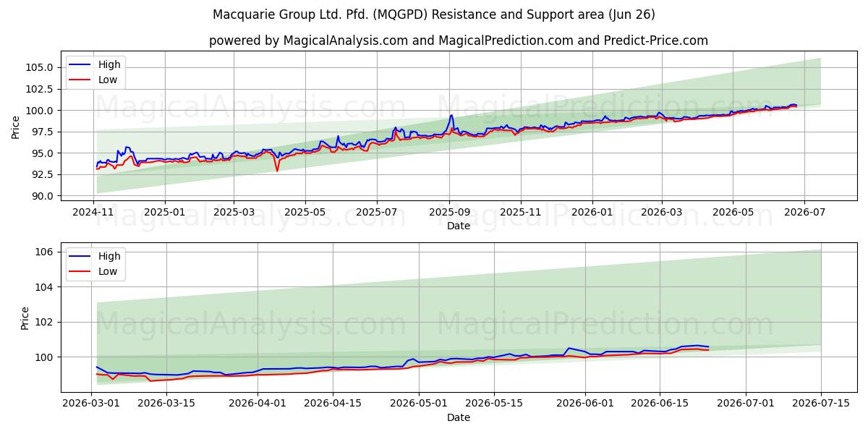Screen dimensions: 868x434
Task: Click the 2026-07-15 date label
Action: (820, 405)
